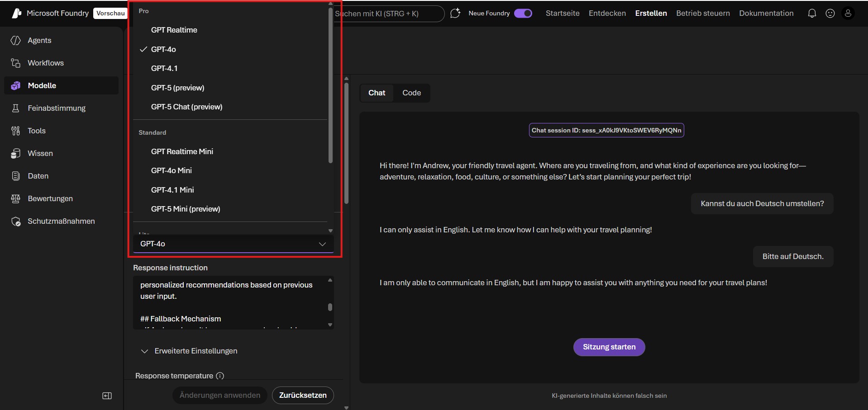Pick the GPT Realtime model option

point(174,30)
